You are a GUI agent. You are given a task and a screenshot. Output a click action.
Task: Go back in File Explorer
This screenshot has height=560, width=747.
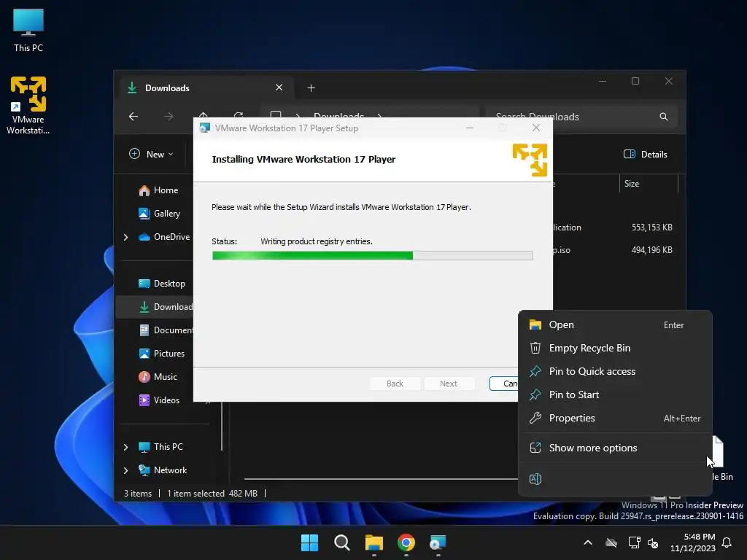(133, 116)
